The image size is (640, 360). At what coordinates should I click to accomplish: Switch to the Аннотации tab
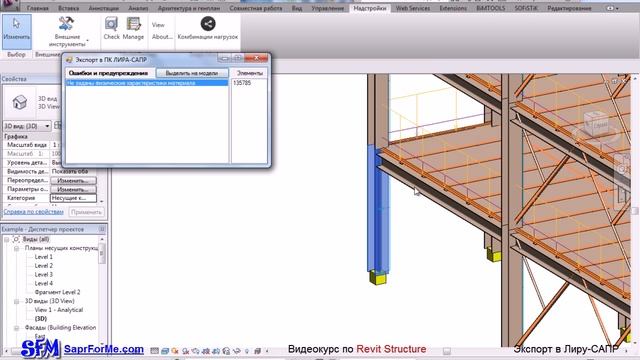103,8
